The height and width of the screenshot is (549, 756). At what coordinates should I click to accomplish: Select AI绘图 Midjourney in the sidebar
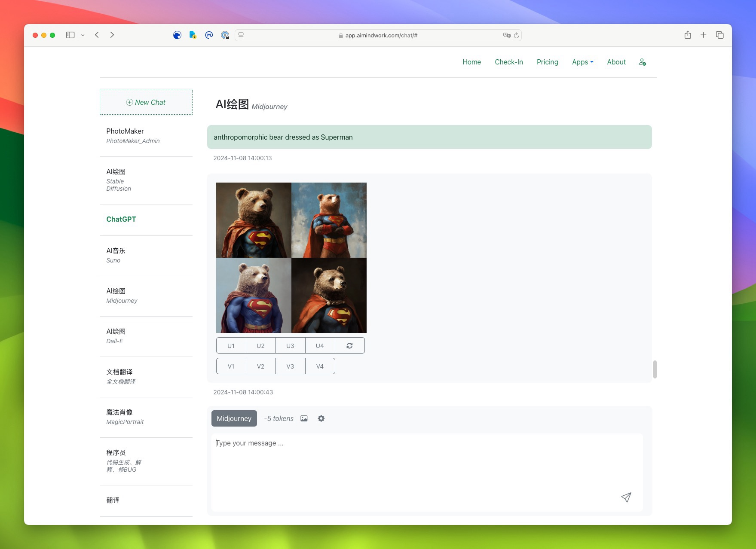tap(146, 296)
